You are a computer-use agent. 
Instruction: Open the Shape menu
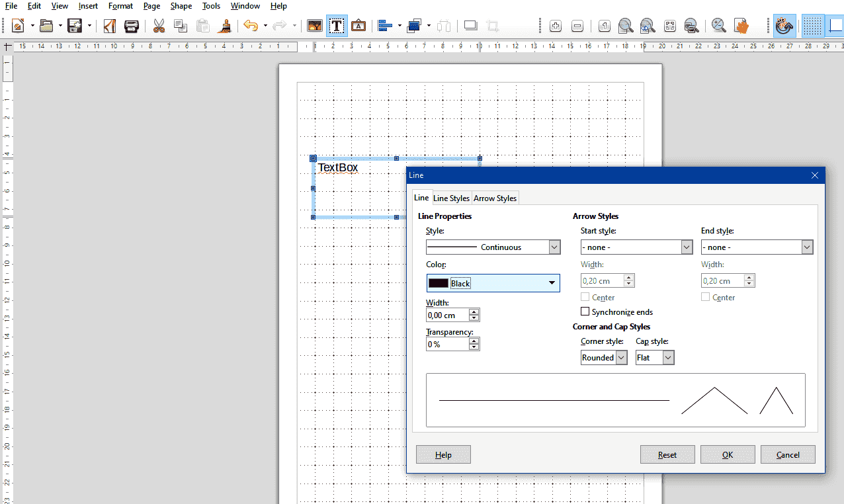point(181,6)
